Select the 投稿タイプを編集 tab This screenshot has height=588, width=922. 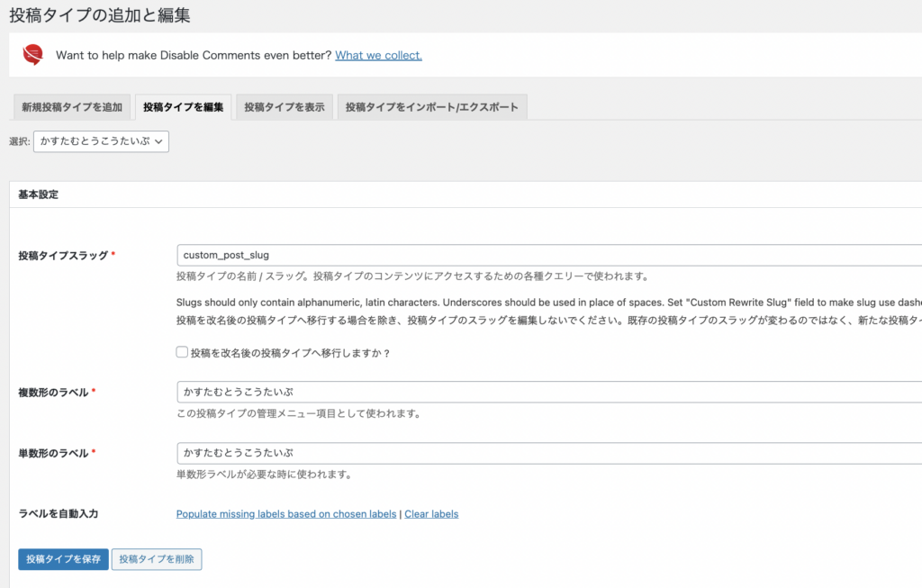(x=183, y=107)
